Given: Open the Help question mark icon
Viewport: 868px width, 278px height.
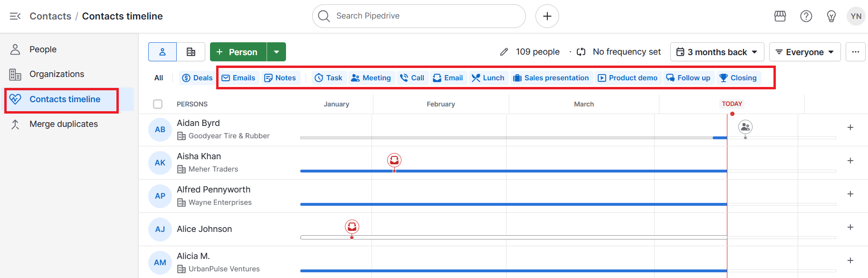Looking at the screenshot, I should tap(806, 16).
